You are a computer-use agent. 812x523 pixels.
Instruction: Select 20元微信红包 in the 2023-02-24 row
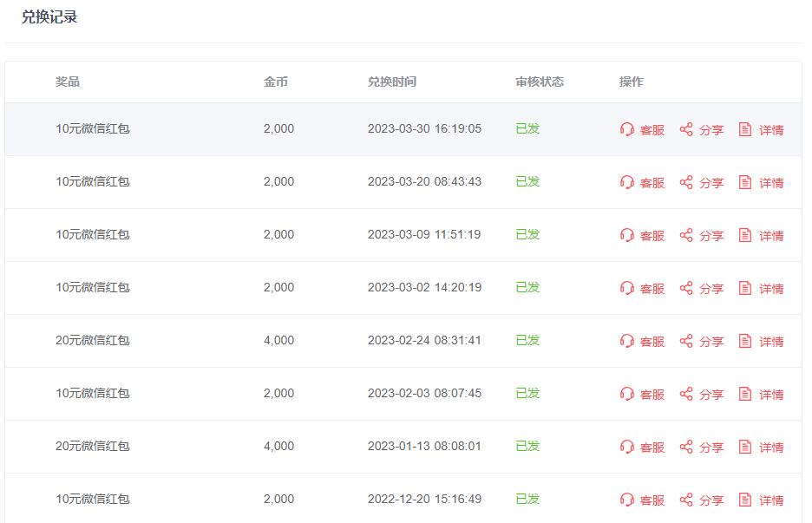[93, 340]
